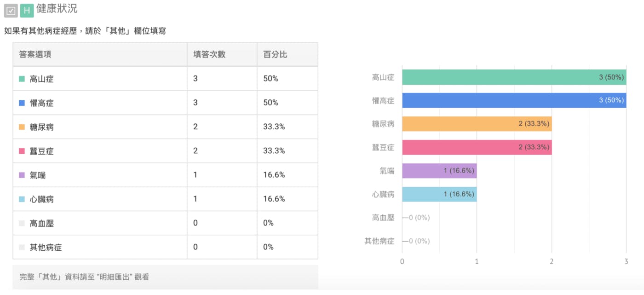This screenshot has width=644, height=295.
Task: Click the green H badge icon
Action: 27,11
